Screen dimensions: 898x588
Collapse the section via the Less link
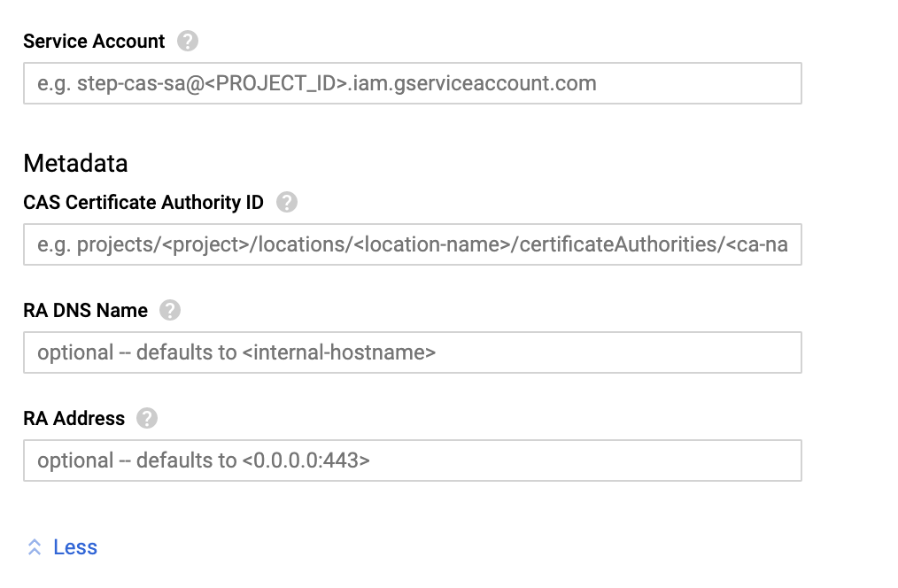point(75,547)
